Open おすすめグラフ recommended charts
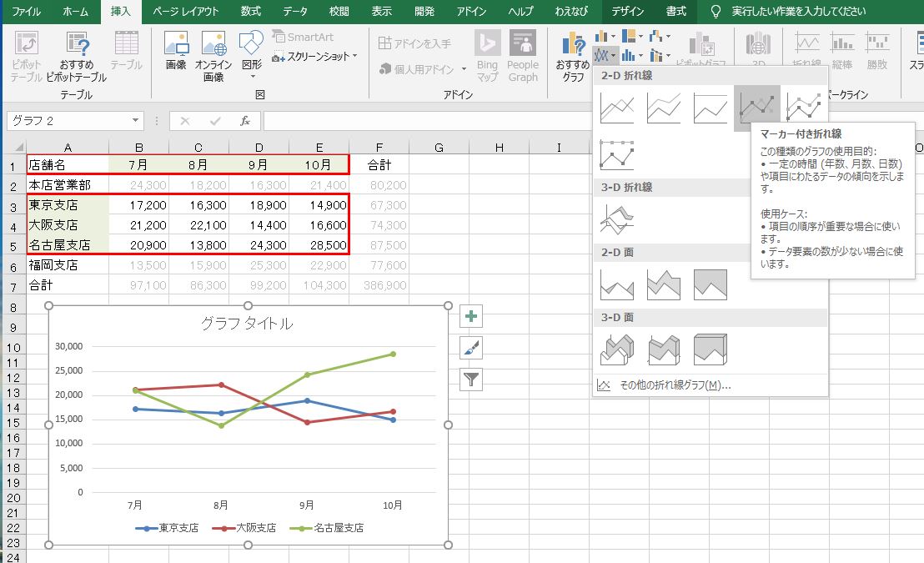 coord(572,57)
